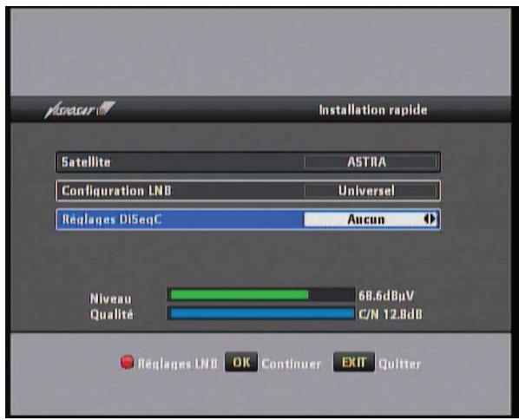Click the Installation rapide title
Viewport: 519px width, 420px height.
373,110
